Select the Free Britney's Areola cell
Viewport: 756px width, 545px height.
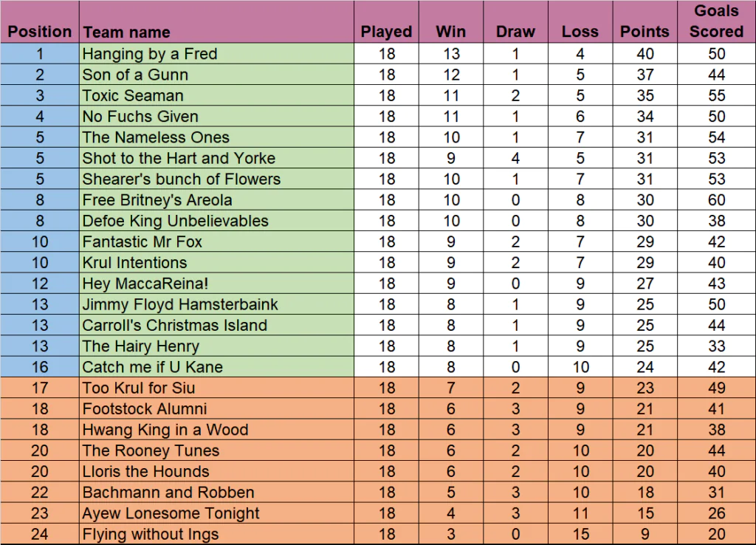pyautogui.click(x=216, y=199)
